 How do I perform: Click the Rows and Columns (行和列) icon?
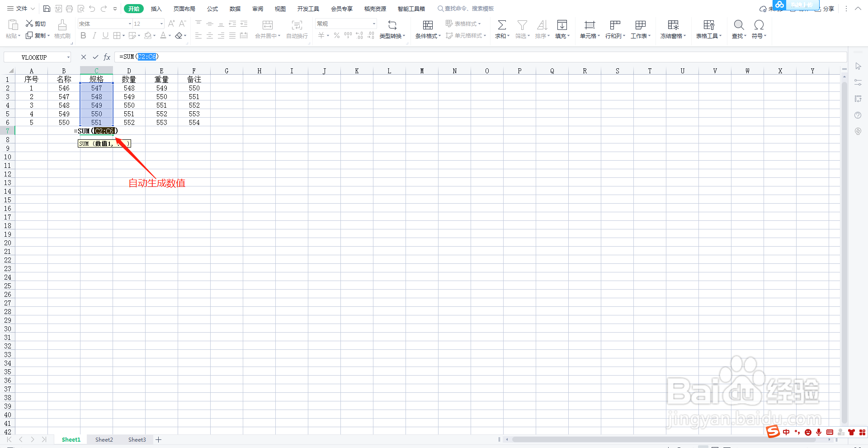(615, 25)
